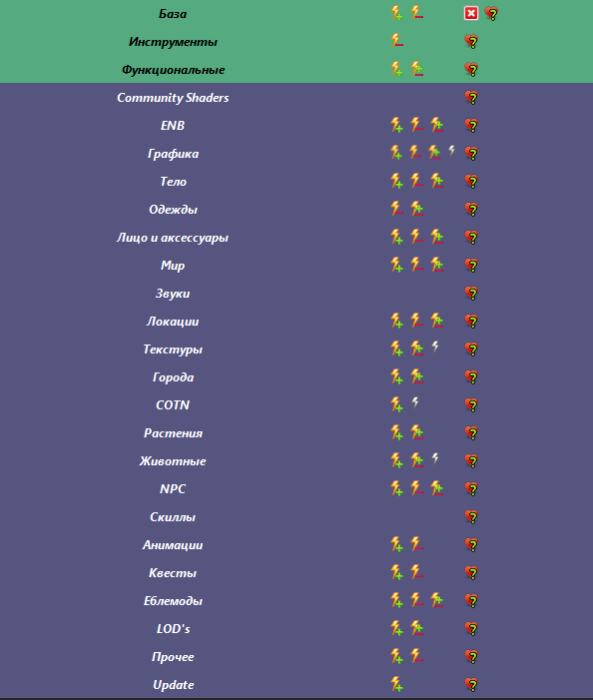Select the Звуки separator row

pyautogui.click(x=296, y=294)
